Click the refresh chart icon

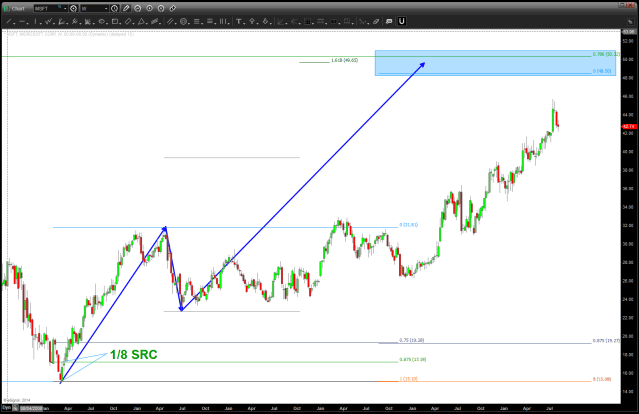[138, 8]
